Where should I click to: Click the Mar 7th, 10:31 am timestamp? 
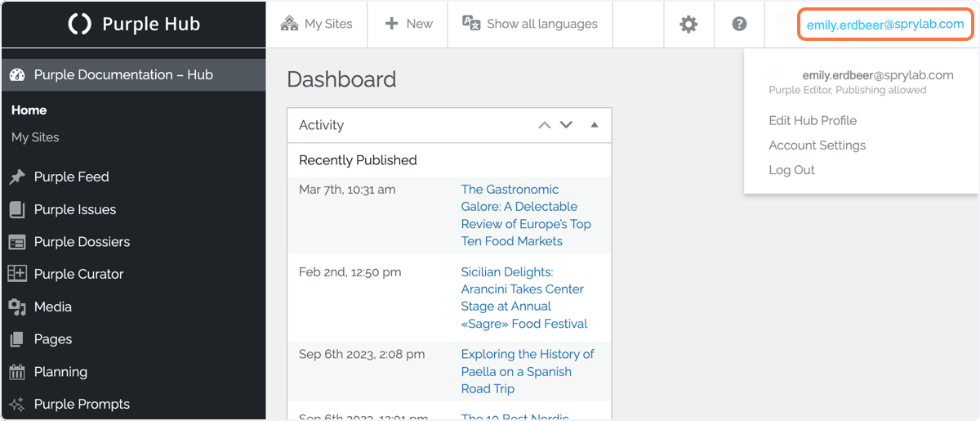tap(347, 190)
